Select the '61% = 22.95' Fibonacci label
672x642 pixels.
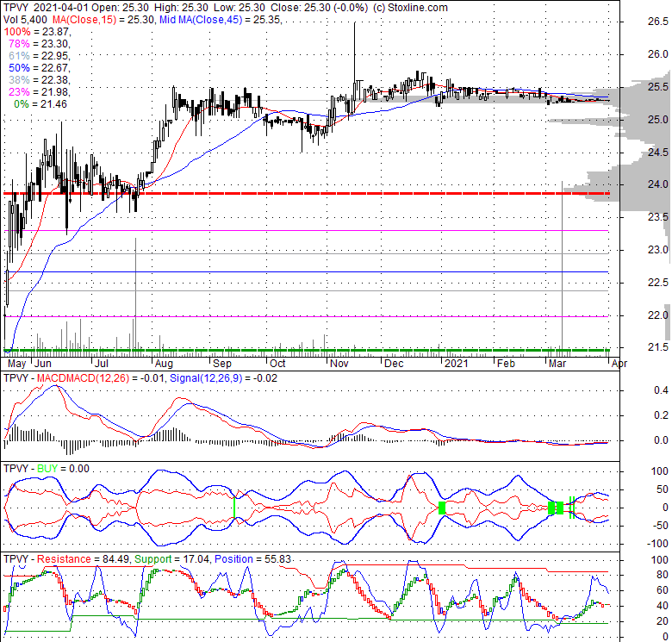click(39, 56)
